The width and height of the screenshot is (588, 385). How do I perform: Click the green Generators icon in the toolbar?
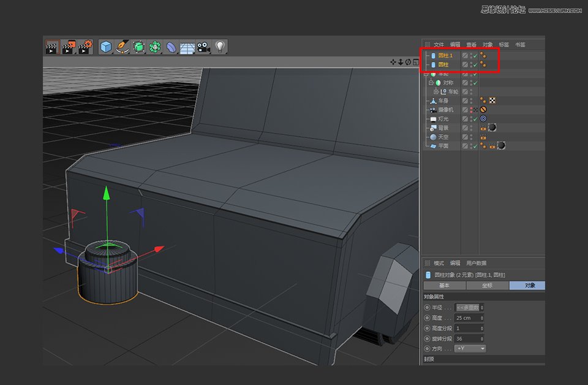(138, 47)
